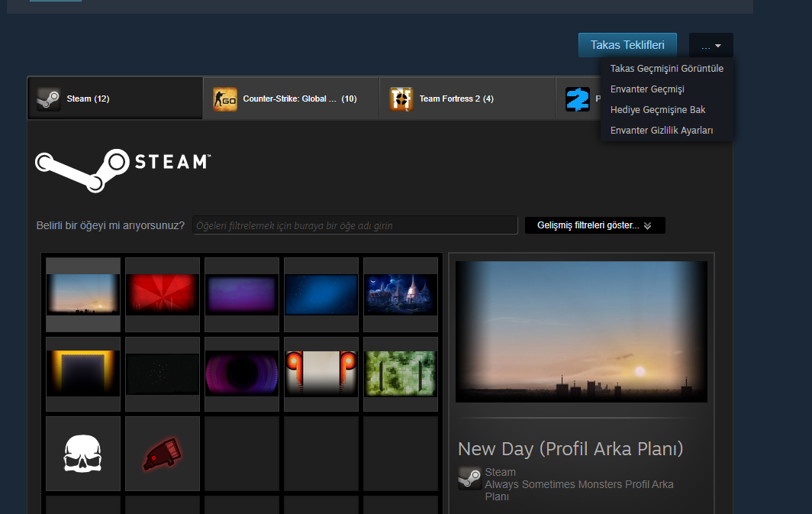Select the red lamps background item
The width and height of the screenshot is (812, 514).
click(x=321, y=373)
